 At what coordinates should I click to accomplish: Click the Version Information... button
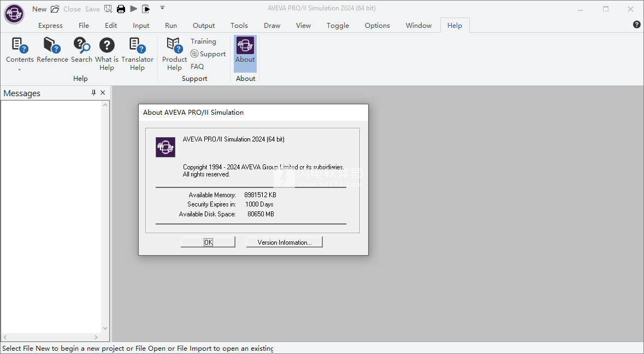pyautogui.click(x=284, y=243)
